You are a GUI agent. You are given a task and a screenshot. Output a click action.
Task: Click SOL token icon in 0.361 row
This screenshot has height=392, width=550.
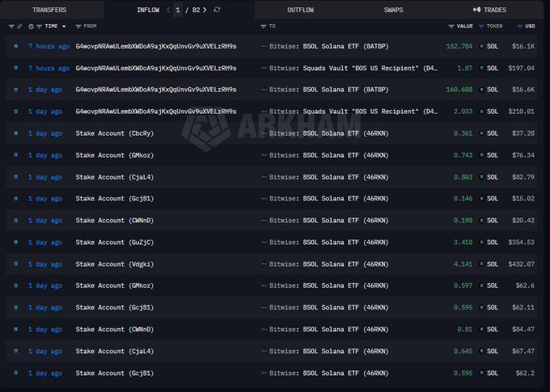[481, 133]
